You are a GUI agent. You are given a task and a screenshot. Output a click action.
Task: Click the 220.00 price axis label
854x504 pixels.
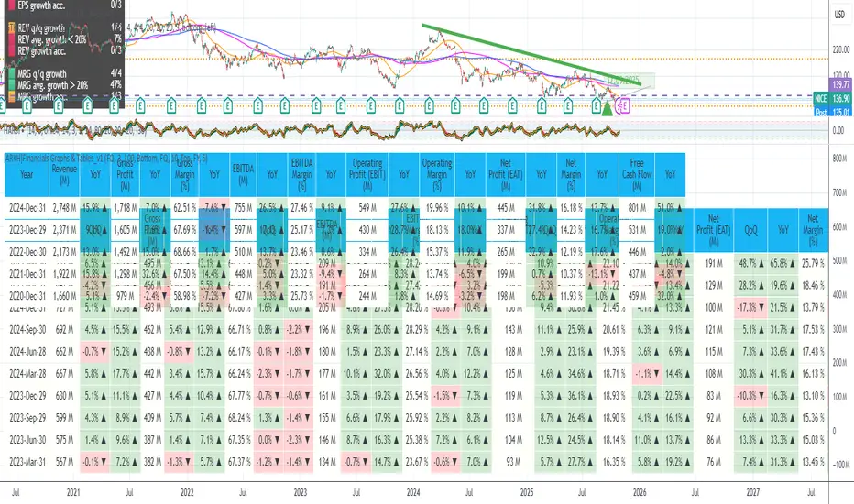click(x=841, y=49)
